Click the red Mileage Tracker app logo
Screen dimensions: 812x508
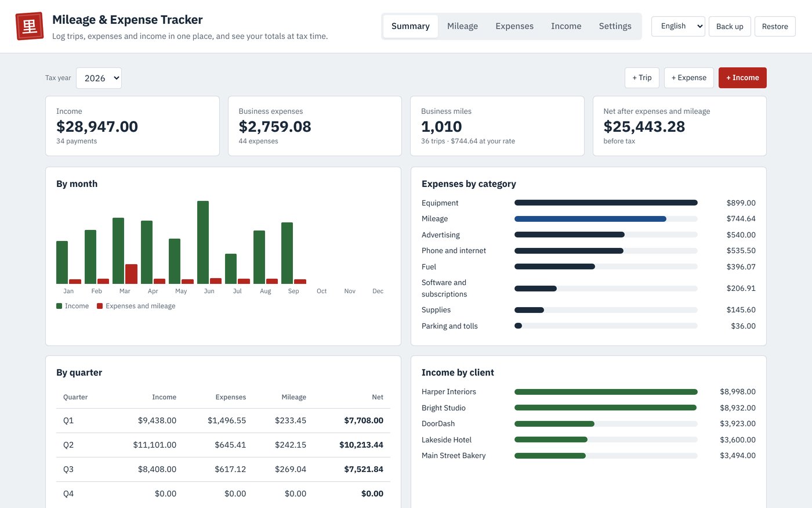tap(30, 26)
